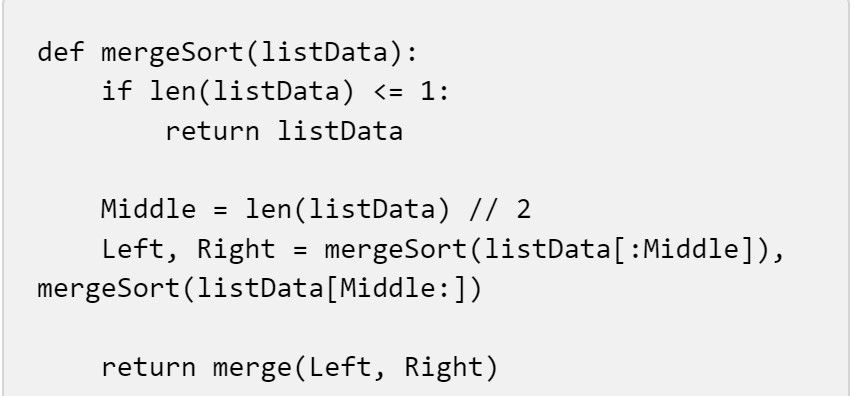
Task: Click the [Middle:] slice expression
Action: (x=396, y=289)
